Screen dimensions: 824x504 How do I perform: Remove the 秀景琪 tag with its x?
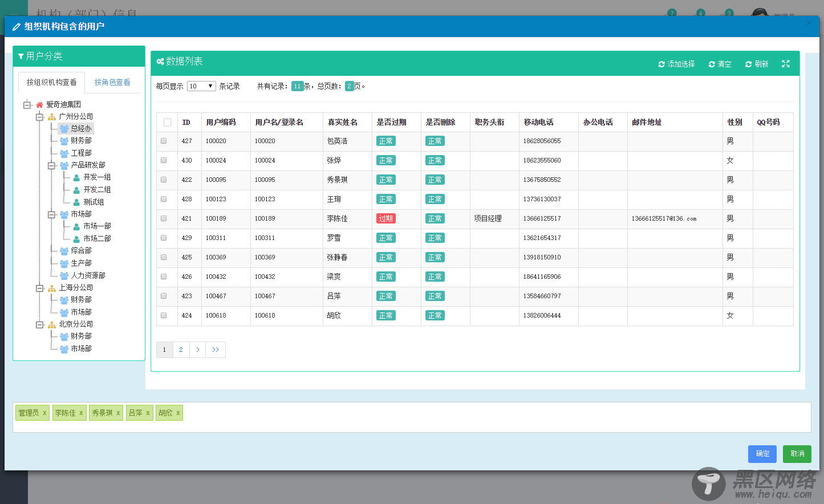click(118, 413)
